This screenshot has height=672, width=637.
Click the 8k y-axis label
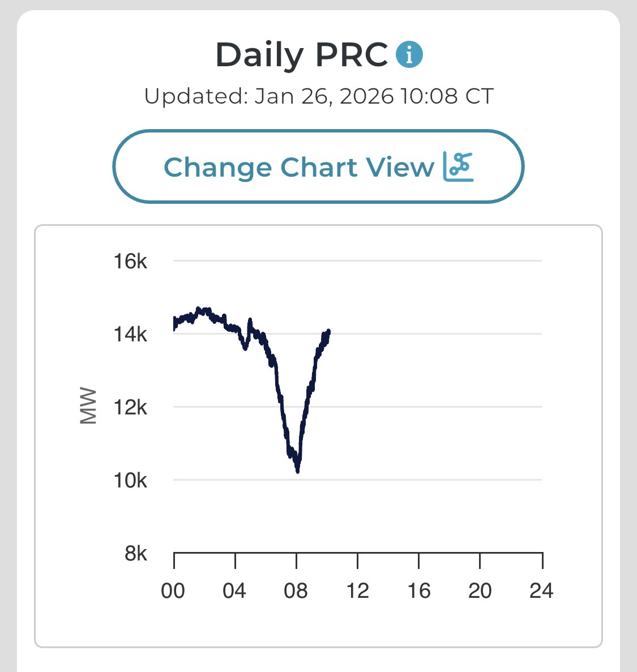pos(136,553)
